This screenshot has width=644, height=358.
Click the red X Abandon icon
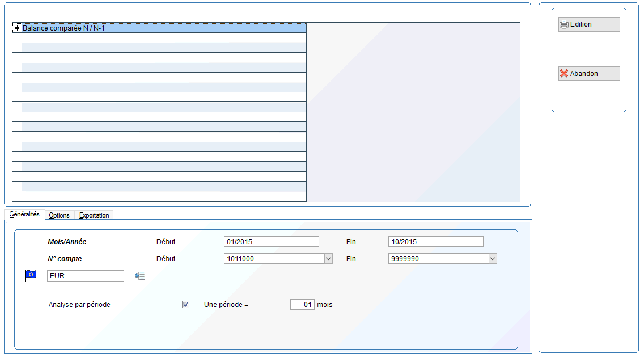[x=564, y=74]
